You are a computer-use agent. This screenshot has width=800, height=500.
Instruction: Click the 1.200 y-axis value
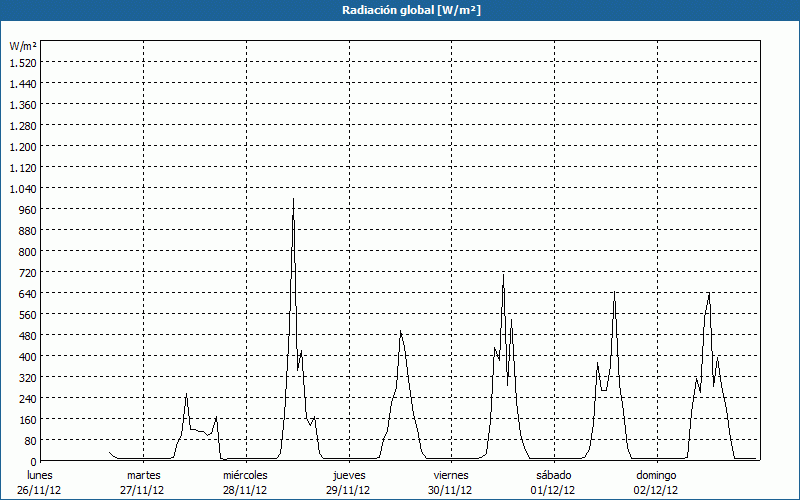(x=23, y=146)
